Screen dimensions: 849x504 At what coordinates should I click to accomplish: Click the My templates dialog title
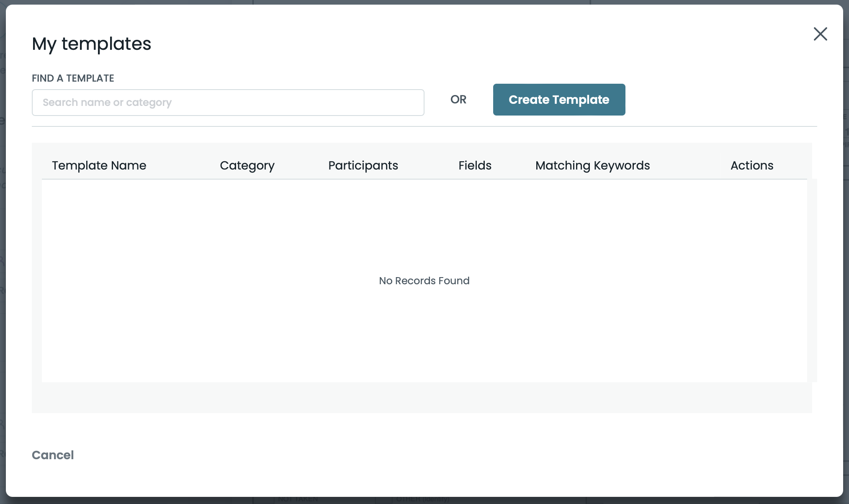pos(91,44)
